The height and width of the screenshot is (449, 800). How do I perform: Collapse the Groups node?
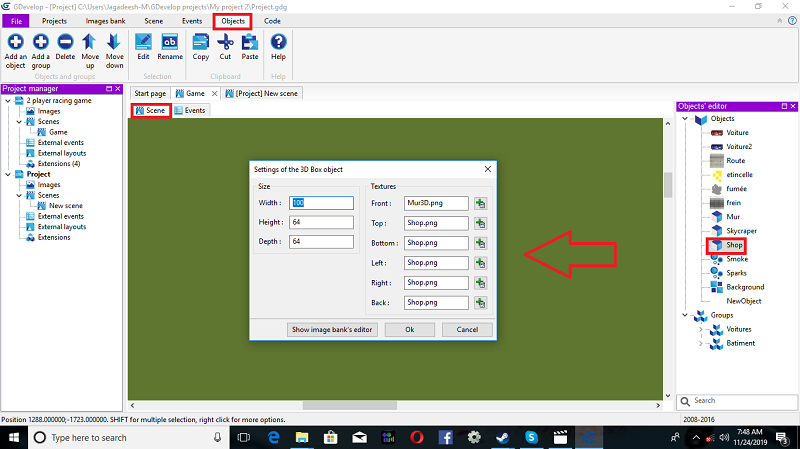(685, 315)
